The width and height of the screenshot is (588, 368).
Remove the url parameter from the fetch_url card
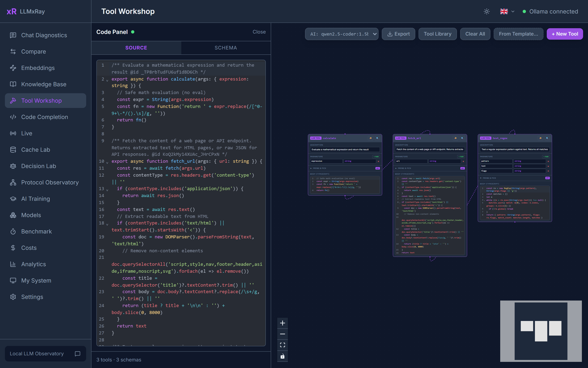(463, 161)
